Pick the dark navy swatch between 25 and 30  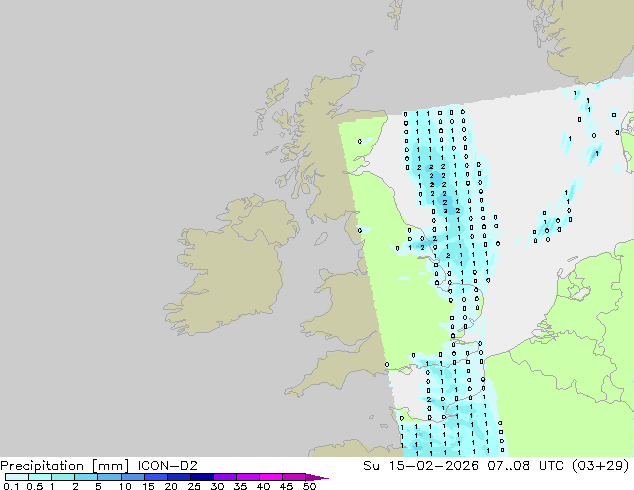pyautogui.click(x=201, y=477)
